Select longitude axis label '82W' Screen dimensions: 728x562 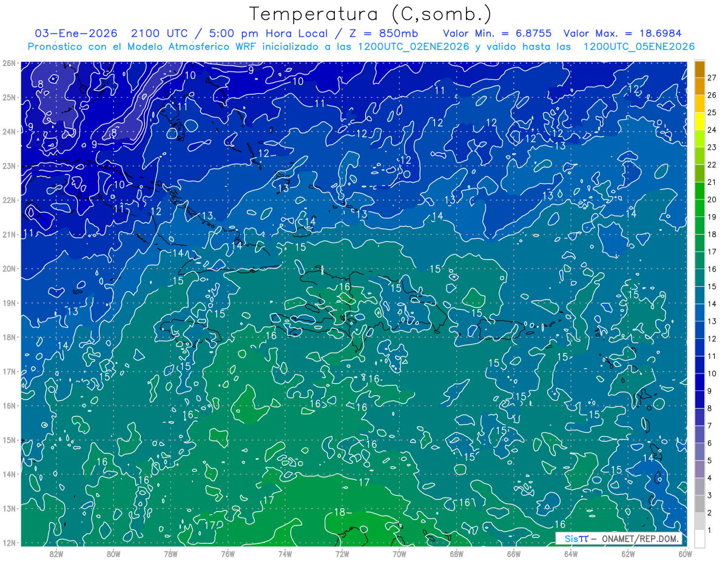point(56,554)
